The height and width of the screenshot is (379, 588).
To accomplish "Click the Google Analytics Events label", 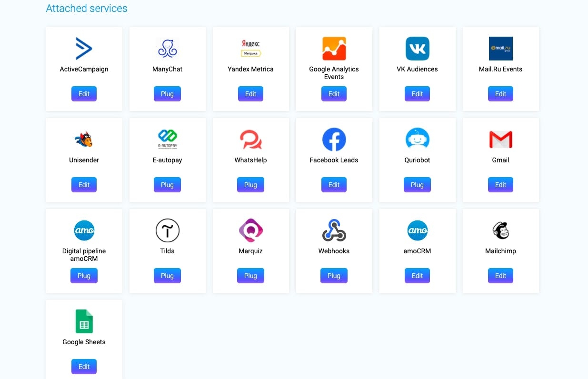I will coord(334,73).
